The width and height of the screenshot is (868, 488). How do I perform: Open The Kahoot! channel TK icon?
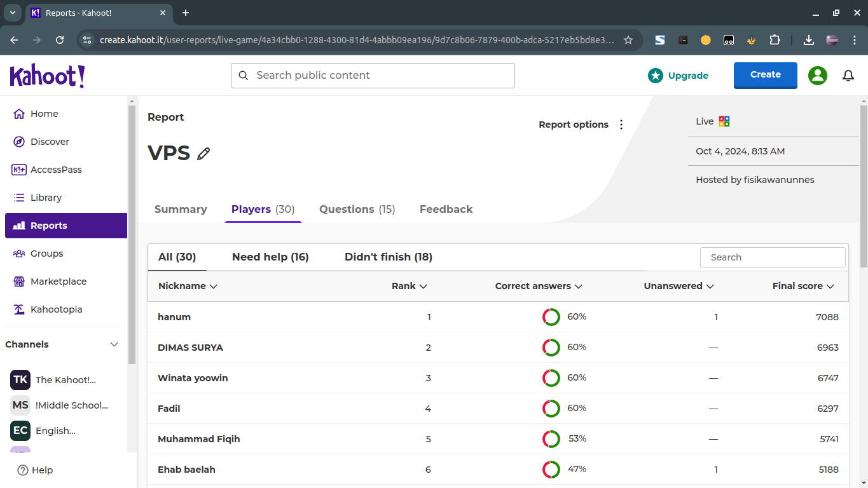[x=20, y=380]
